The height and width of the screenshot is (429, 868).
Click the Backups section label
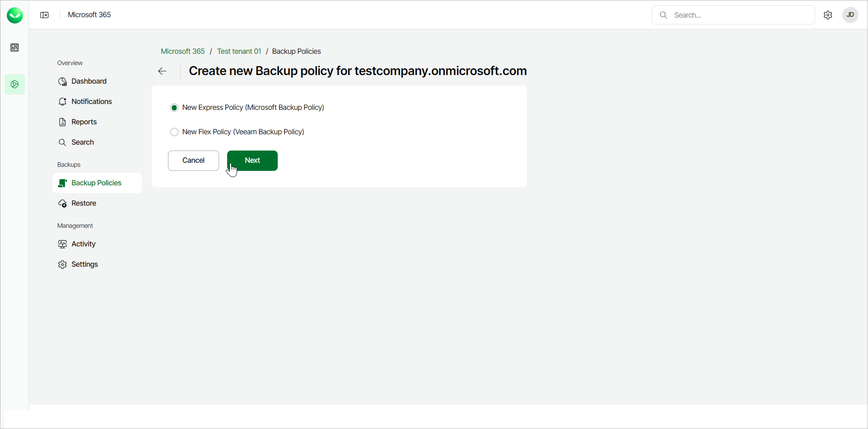(x=69, y=165)
